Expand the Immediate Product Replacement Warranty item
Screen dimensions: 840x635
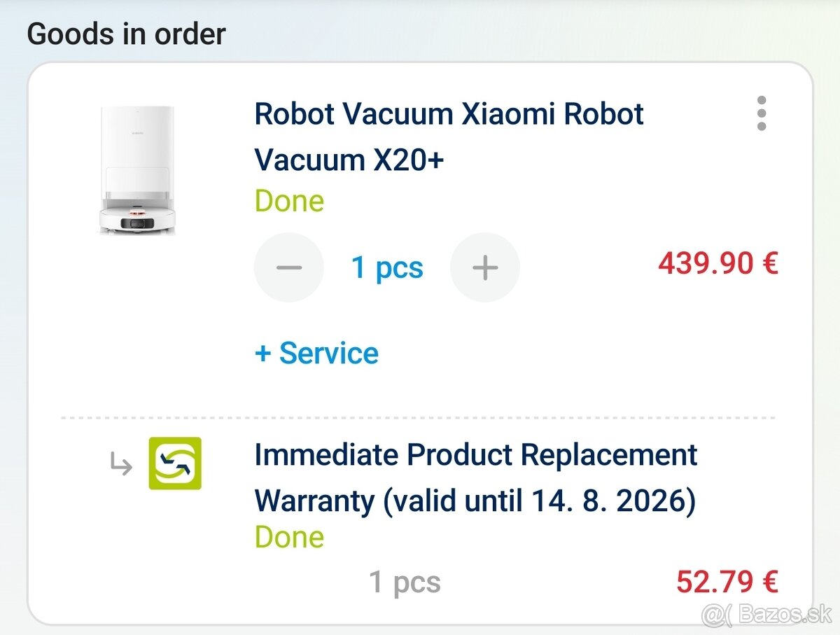tap(475, 477)
